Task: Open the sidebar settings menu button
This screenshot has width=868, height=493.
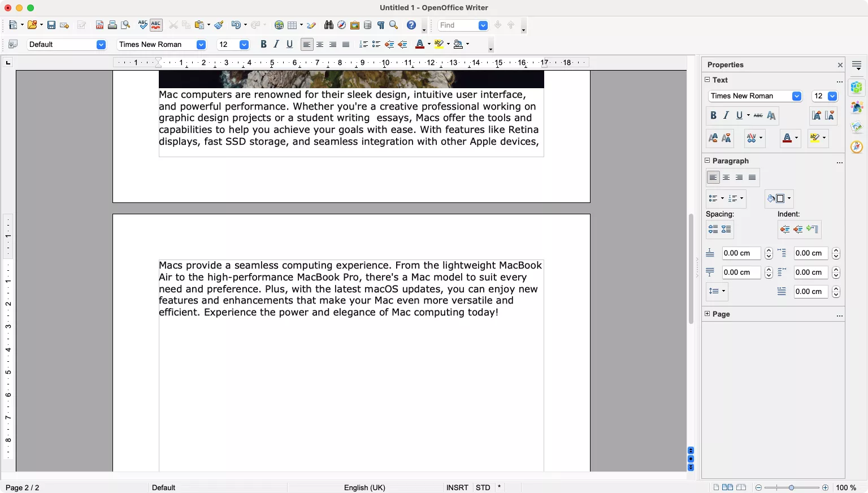Action: pyautogui.click(x=857, y=66)
